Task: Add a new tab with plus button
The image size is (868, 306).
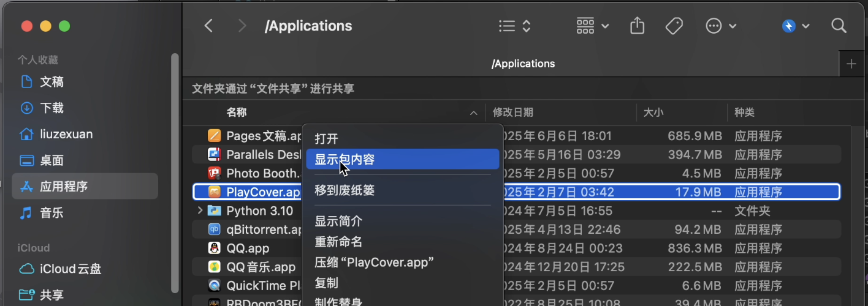Action: click(851, 64)
